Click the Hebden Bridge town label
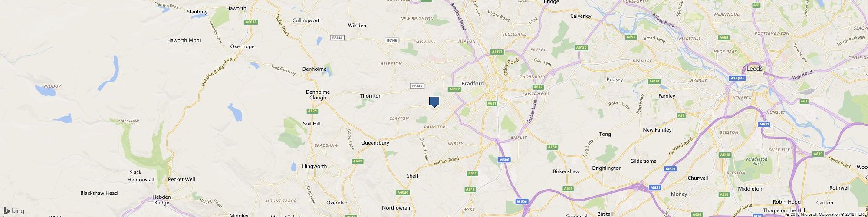This screenshot has height=217, width=868. [x=161, y=200]
